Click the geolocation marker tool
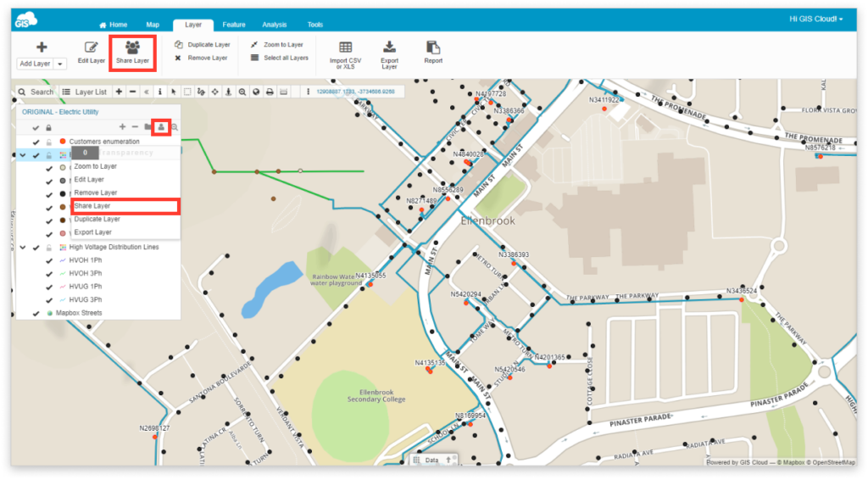This screenshot has height=480, width=868. 228,92
